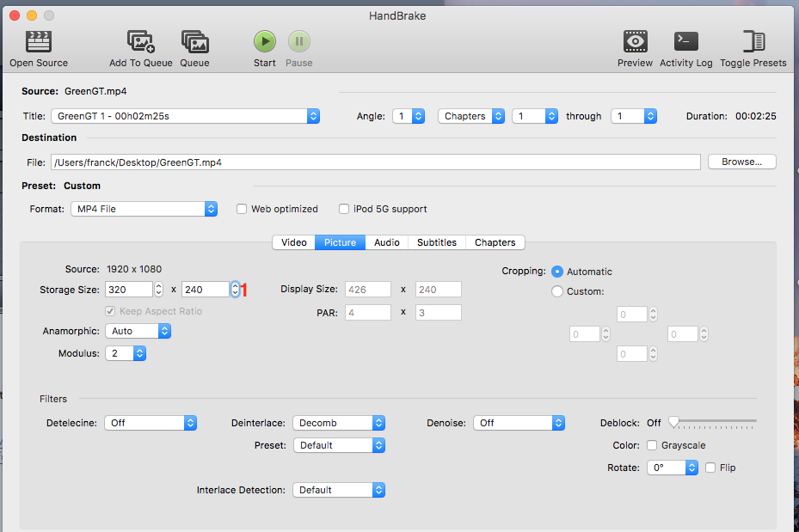The width and height of the screenshot is (799, 532).
Task: Open the Preview window icon
Action: coord(635,42)
